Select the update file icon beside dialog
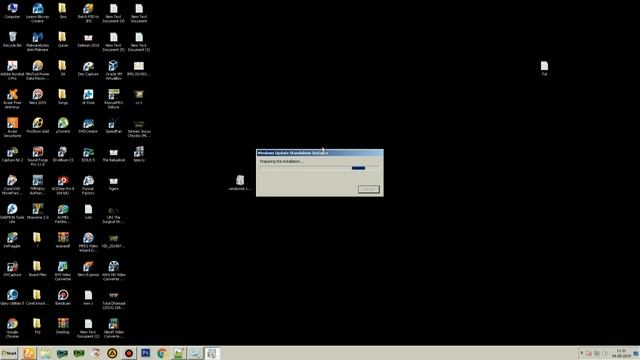The width and height of the screenshot is (640, 360). tap(240, 183)
